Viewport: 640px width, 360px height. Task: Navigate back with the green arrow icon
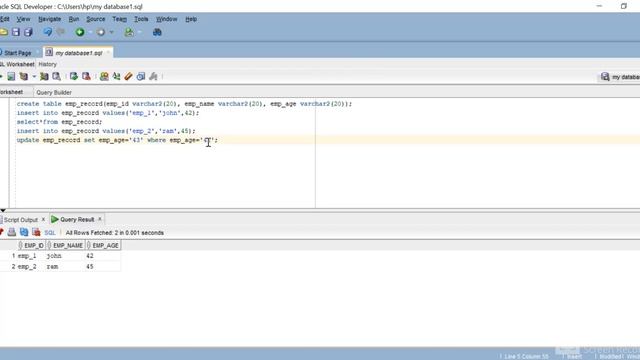pos(80,32)
